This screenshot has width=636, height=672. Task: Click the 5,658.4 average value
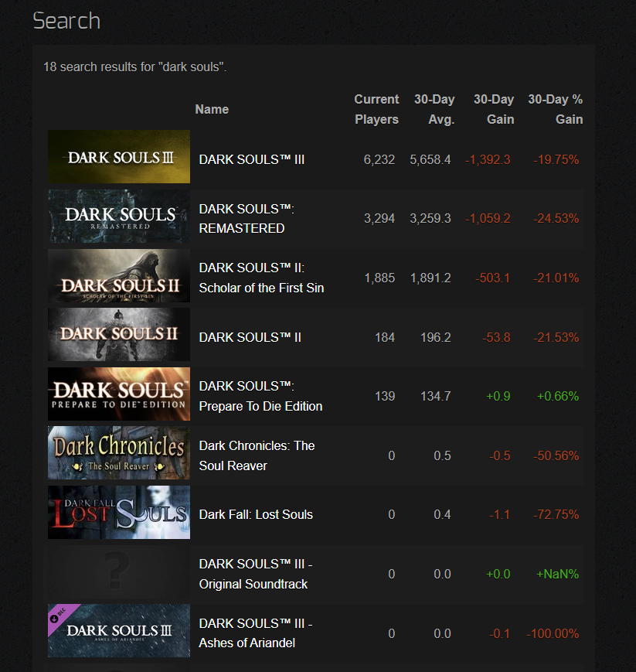(x=430, y=159)
